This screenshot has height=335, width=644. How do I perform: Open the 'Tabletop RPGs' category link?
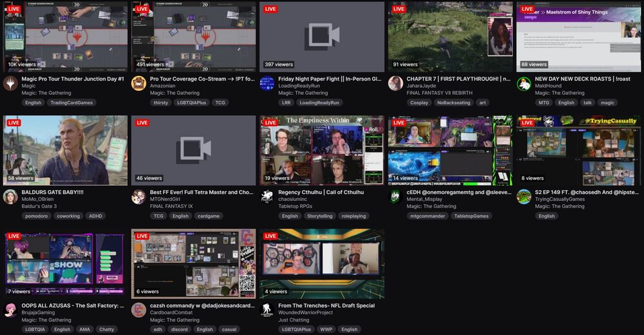pos(296,206)
